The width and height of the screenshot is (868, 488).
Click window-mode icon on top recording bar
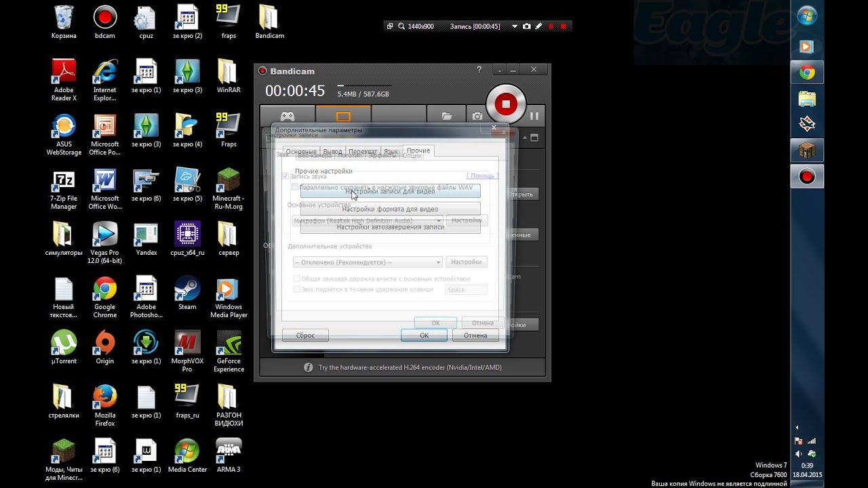click(x=390, y=26)
